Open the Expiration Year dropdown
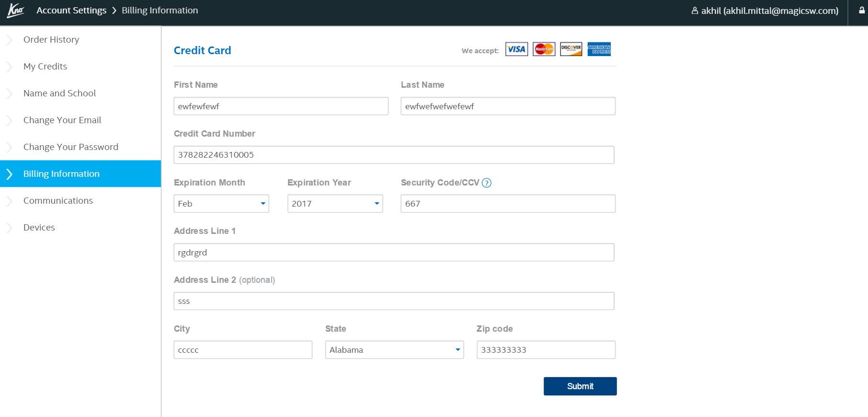This screenshot has height=417, width=868. (335, 204)
